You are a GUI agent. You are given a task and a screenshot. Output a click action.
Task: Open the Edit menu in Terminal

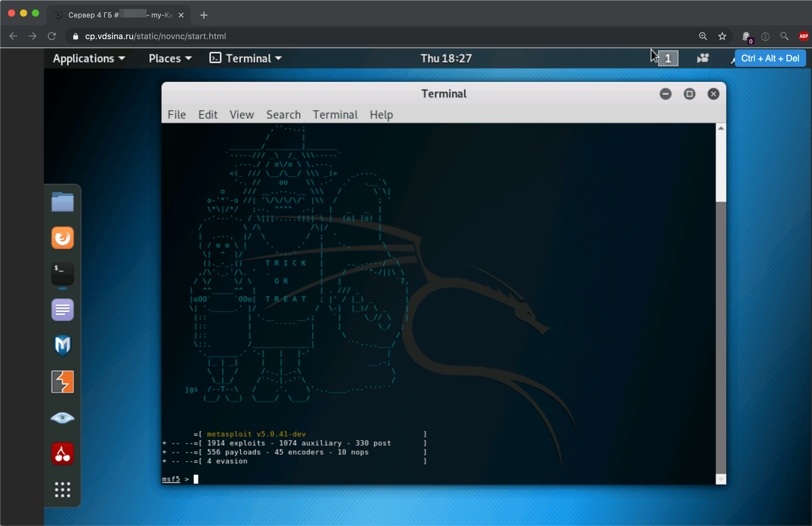(208, 115)
